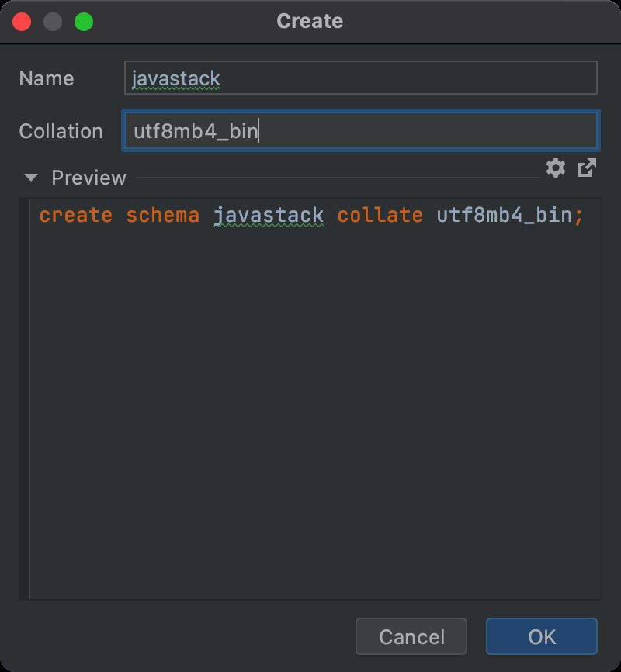Confirm schema creation with OK

click(541, 636)
